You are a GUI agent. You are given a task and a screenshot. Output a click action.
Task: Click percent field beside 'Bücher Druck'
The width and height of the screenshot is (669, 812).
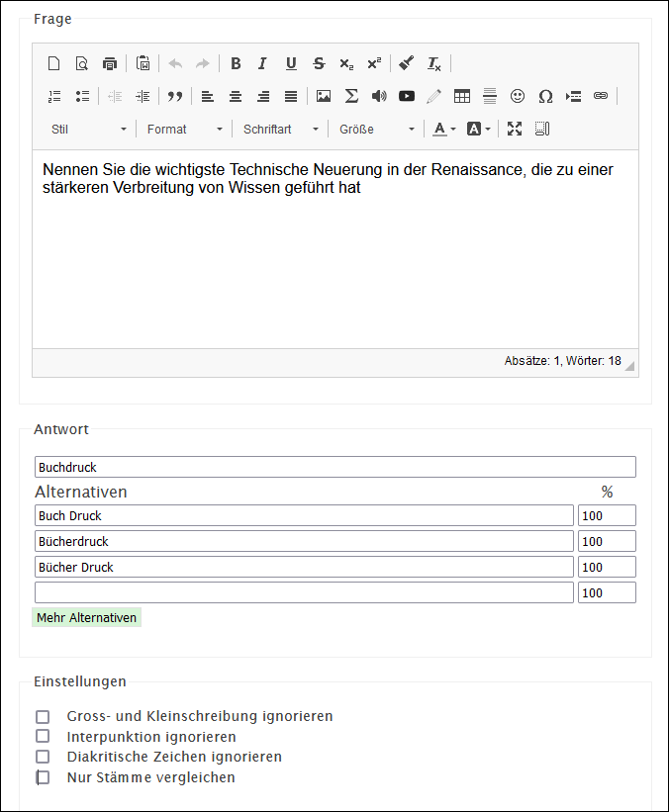point(607,567)
